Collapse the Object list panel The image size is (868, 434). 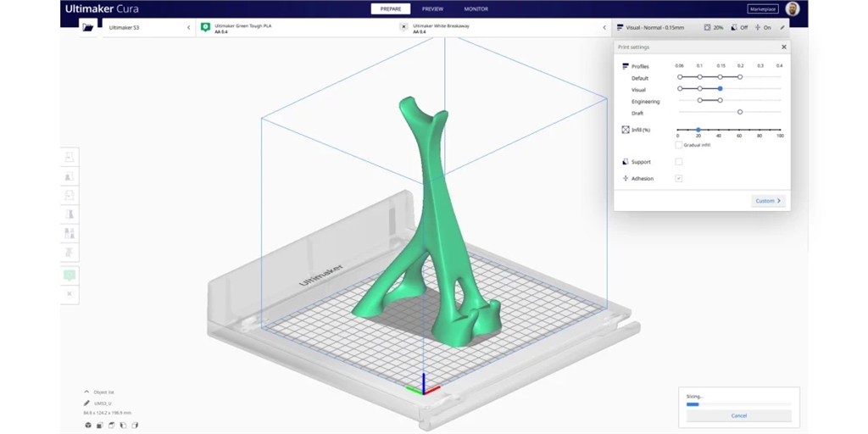coord(86,392)
